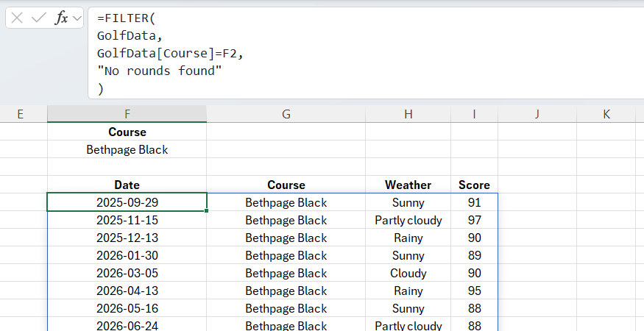This screenshot has width=644, height=331.
Task: Click Bethpage Black in the 2025-09-29 row
Action: coord(286,202)
